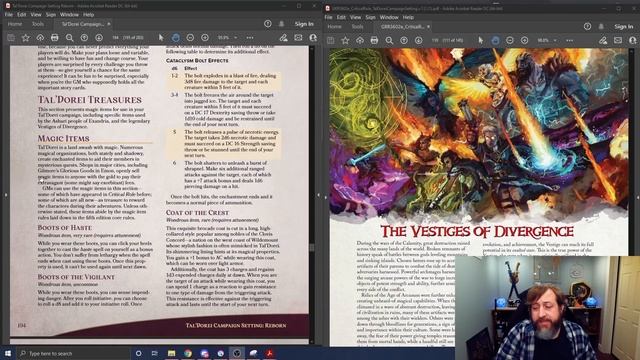The width and height of the screenshot is (640, 360).
Task: Click Sign In in left Acrobat window
Action: tap(304, 24)
